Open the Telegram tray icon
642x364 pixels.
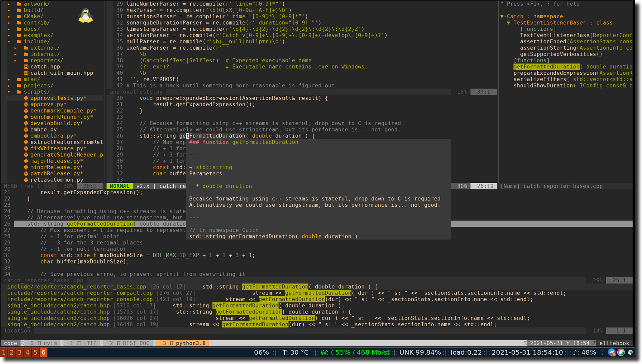(612, 352)
